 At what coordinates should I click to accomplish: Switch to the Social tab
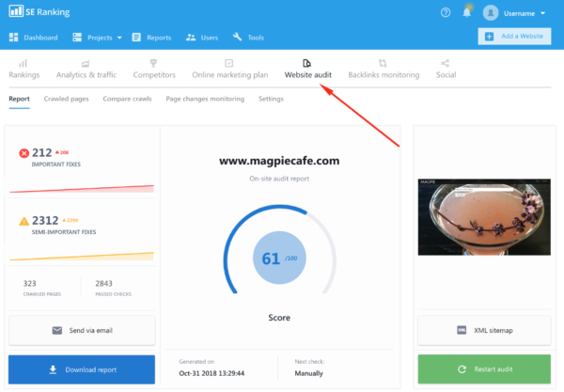tap(446, 75)
